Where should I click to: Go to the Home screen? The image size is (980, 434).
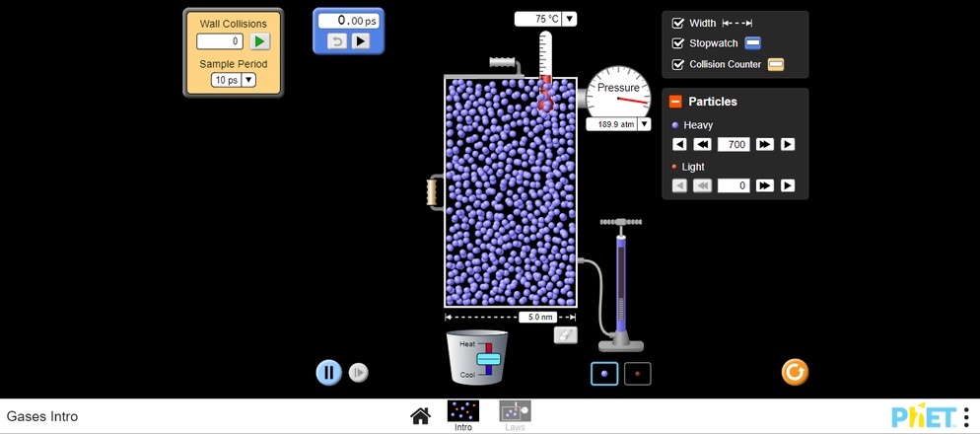coord(421,416)
